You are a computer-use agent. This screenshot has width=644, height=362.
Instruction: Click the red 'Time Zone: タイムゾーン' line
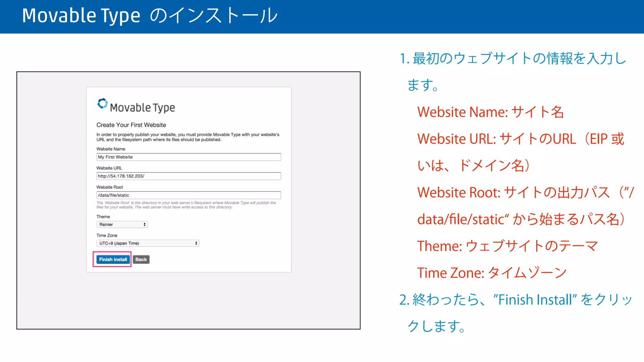(x=492, y=273)
